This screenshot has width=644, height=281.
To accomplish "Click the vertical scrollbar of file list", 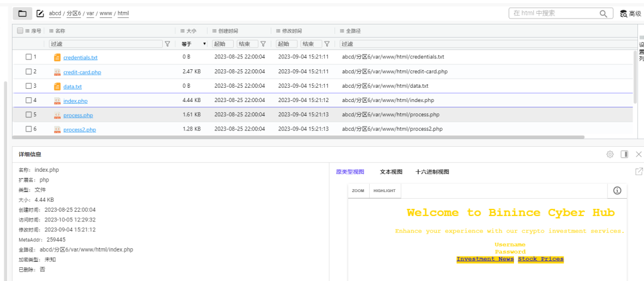I will [x=636, y=77].
